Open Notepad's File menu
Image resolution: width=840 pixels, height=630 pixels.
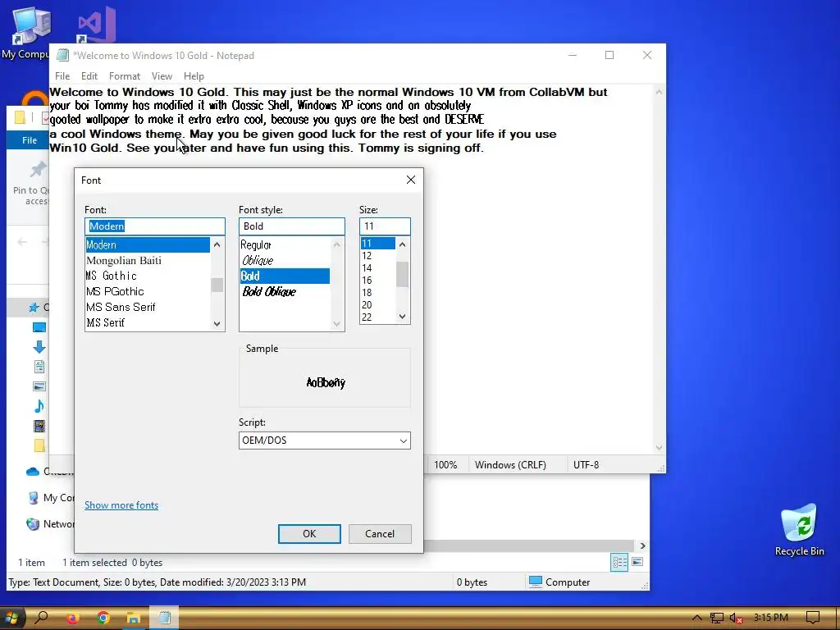click(62, 76)
